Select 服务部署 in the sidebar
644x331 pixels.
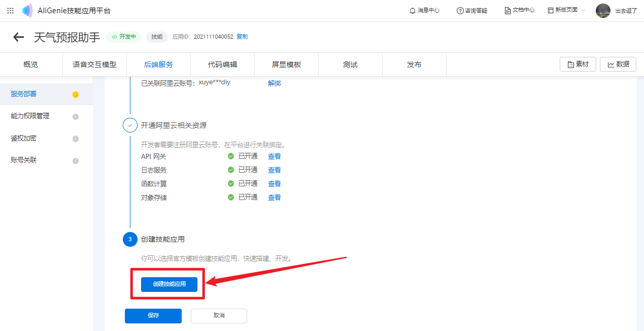pyautogui.click(x=47, y=94)
